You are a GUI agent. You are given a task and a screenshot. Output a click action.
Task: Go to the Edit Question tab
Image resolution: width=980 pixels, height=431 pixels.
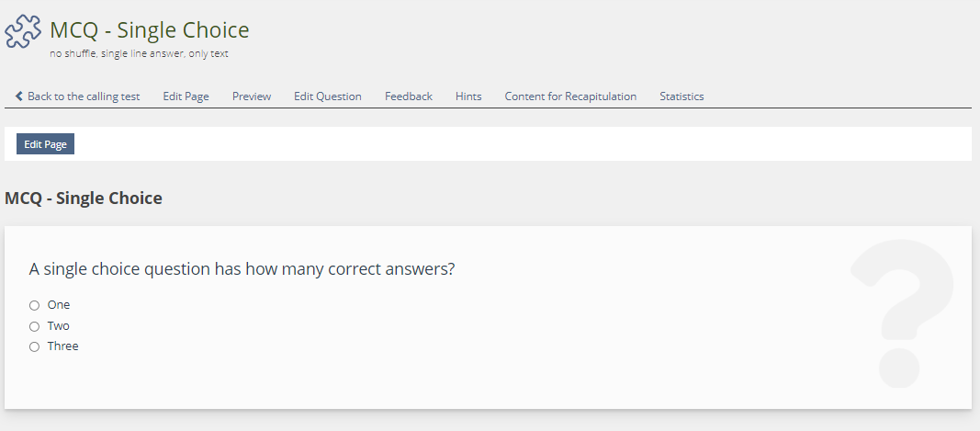(327, 96)
